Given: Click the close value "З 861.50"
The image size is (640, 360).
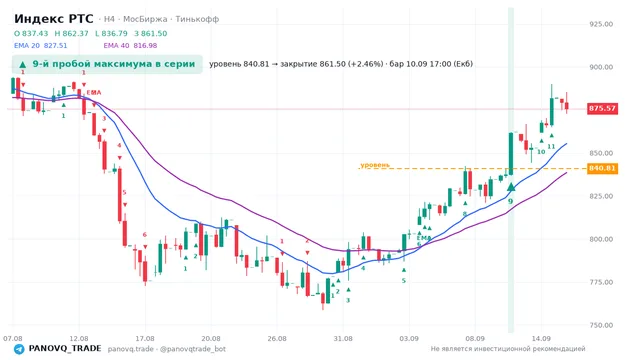Looking at the screenshot, I should pos(151,33).
